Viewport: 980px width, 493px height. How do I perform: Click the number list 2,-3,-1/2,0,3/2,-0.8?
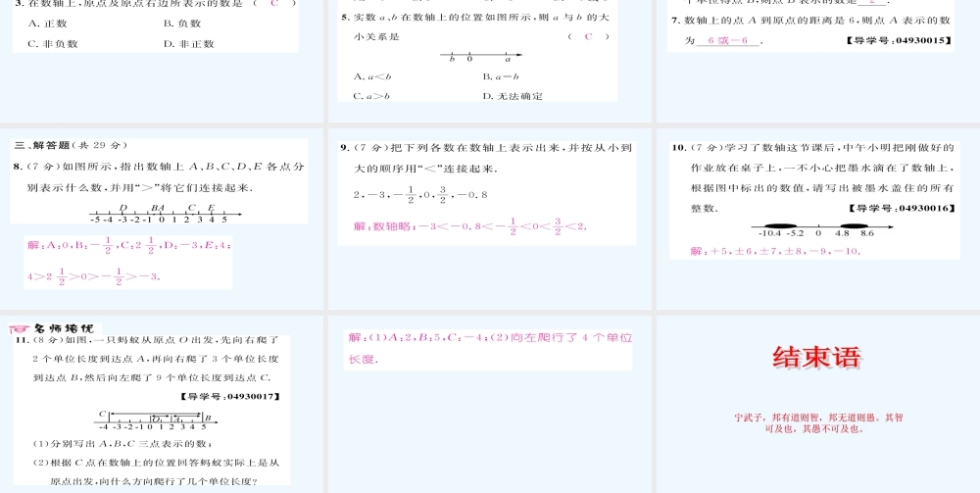(x=420, y=194)
